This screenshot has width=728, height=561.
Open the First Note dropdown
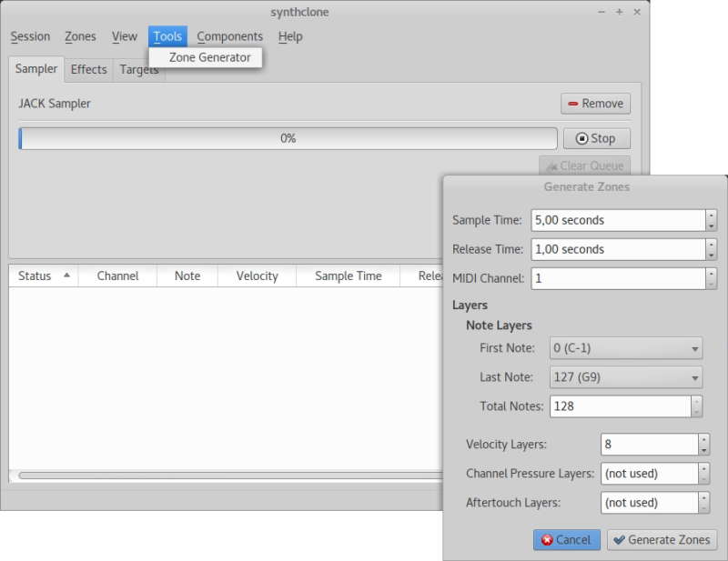[626, 348]
